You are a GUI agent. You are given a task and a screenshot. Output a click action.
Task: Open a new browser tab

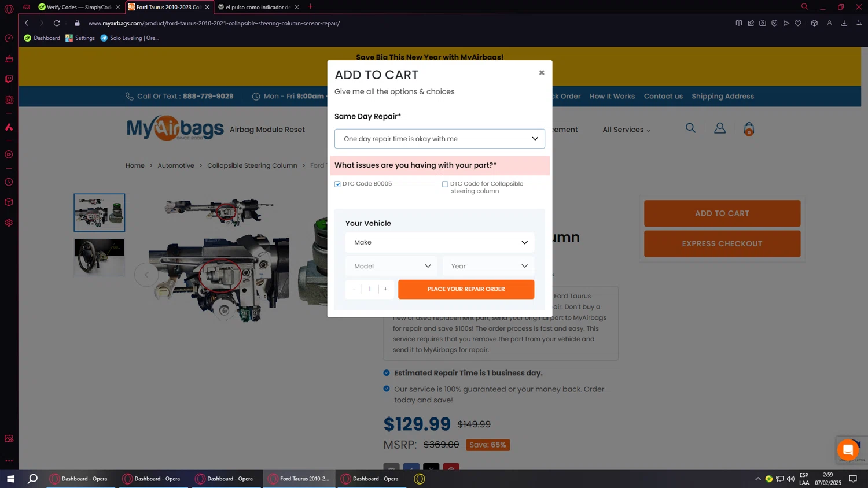pyautogui.click(x=310, y=6)
